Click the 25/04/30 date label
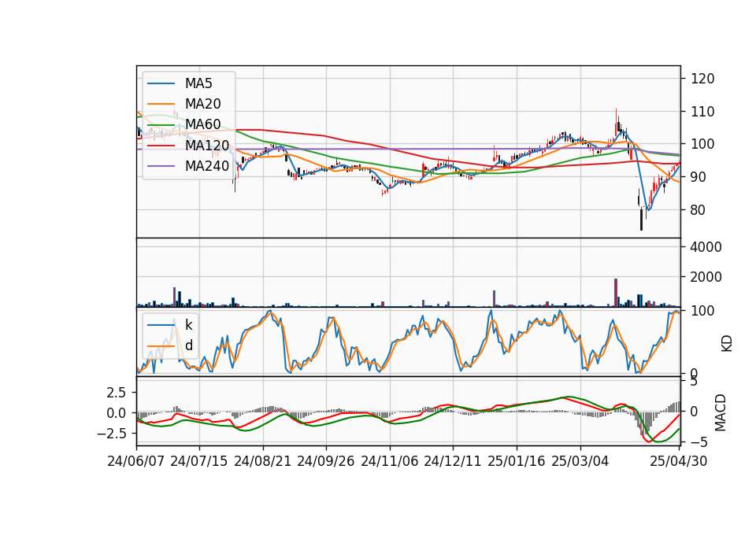This screenshot has height=543, width=756. click(x=679, y=461)
